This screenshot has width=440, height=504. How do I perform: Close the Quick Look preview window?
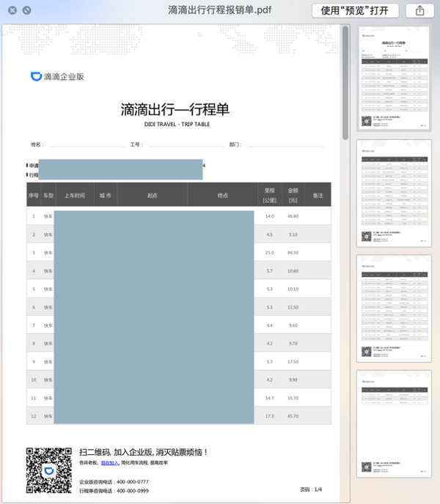click(12, 10)
